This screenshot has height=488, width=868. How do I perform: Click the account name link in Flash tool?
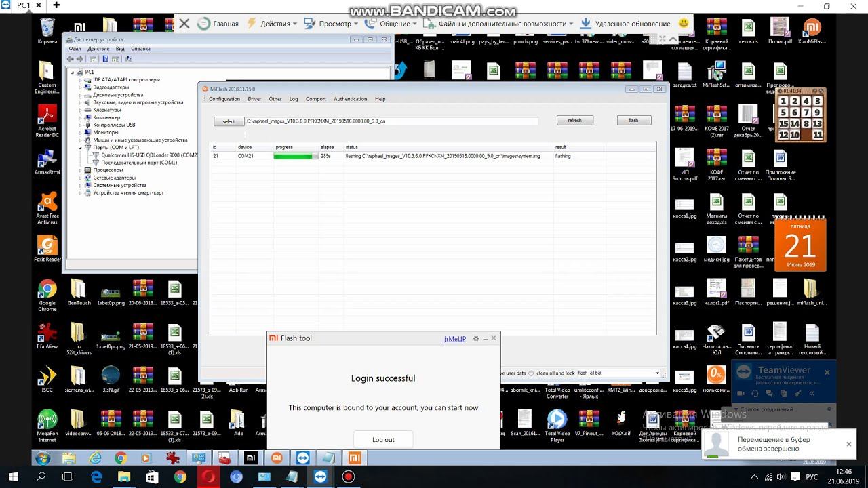click(x=455, y=338)
